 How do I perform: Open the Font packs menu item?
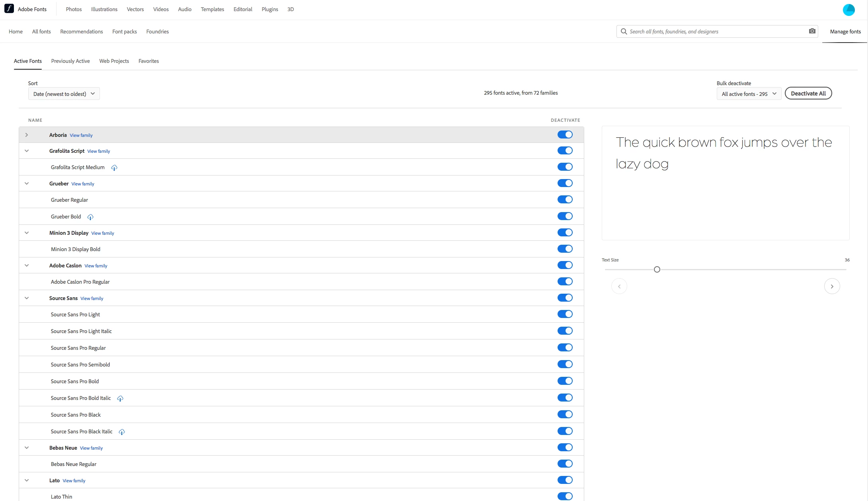(x=125, y=31)
